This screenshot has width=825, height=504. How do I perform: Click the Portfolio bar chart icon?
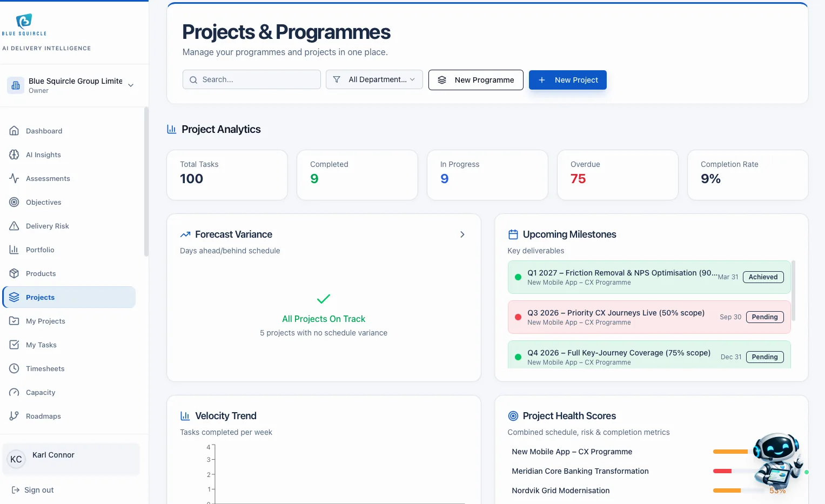(x=14, y=250)
